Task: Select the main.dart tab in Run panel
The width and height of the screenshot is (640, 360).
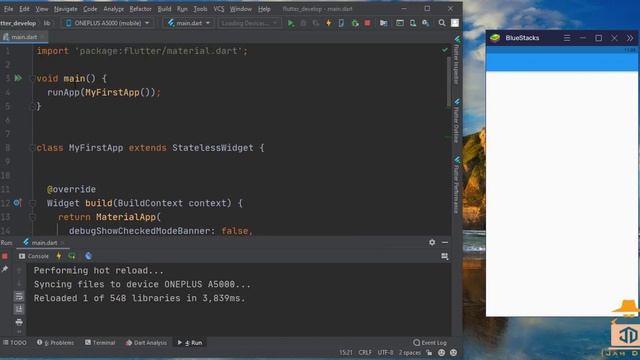Action: (44, 243)
